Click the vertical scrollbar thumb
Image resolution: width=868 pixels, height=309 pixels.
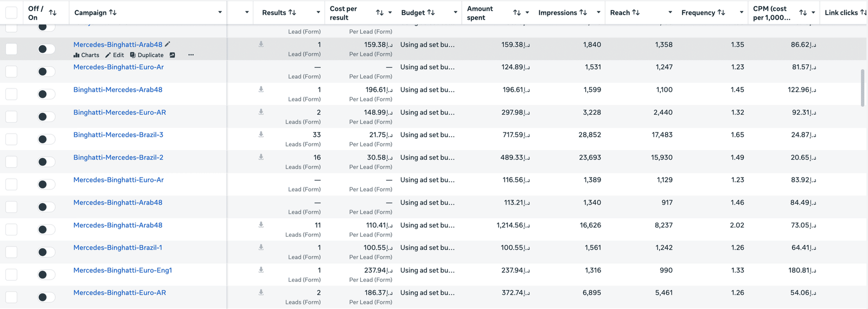[x=863, y=87]
